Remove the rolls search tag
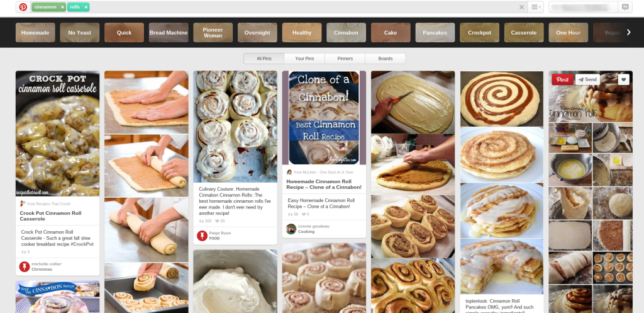Viewport: 644px width, 313px height. pyautogui.click(x=86, y=7)
